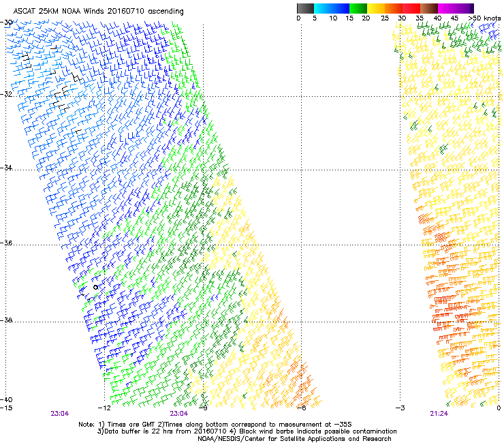504x443 pixels.
Task: Click the black circle marker near -12, -37
Action: tap(96, 288)
